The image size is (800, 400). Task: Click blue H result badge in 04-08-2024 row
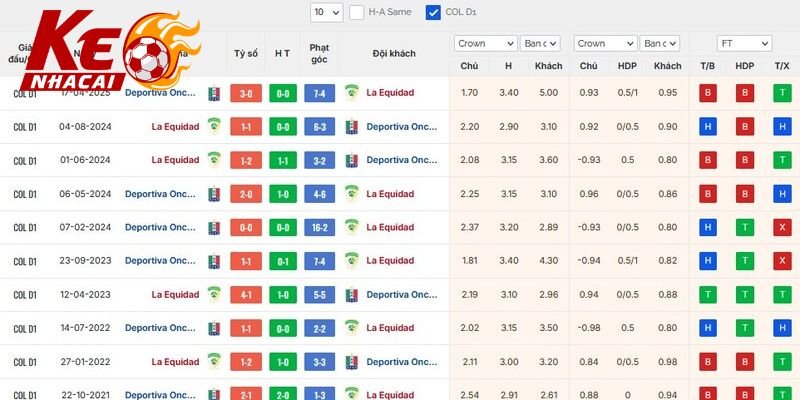707,126
